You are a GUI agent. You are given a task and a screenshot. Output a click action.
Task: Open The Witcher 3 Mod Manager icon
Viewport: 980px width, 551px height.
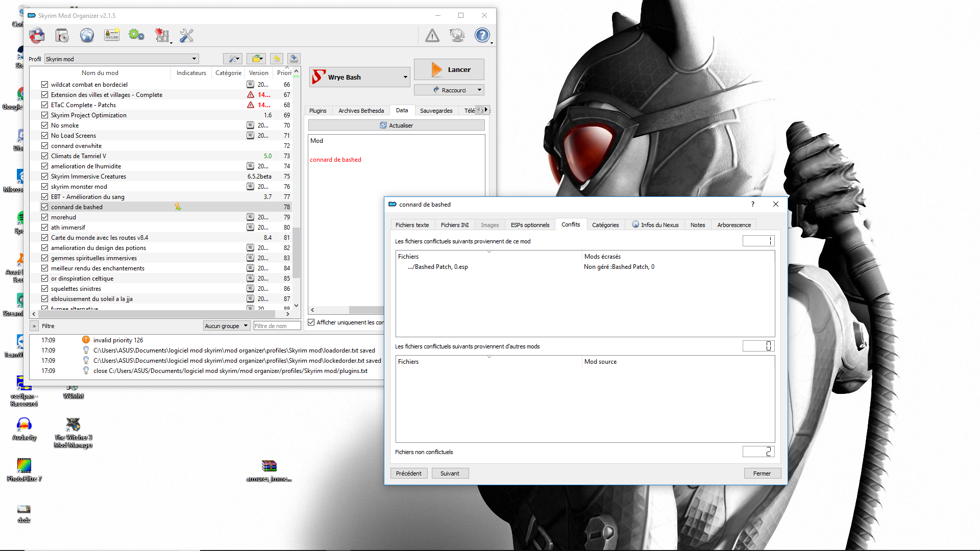[73, 433]
